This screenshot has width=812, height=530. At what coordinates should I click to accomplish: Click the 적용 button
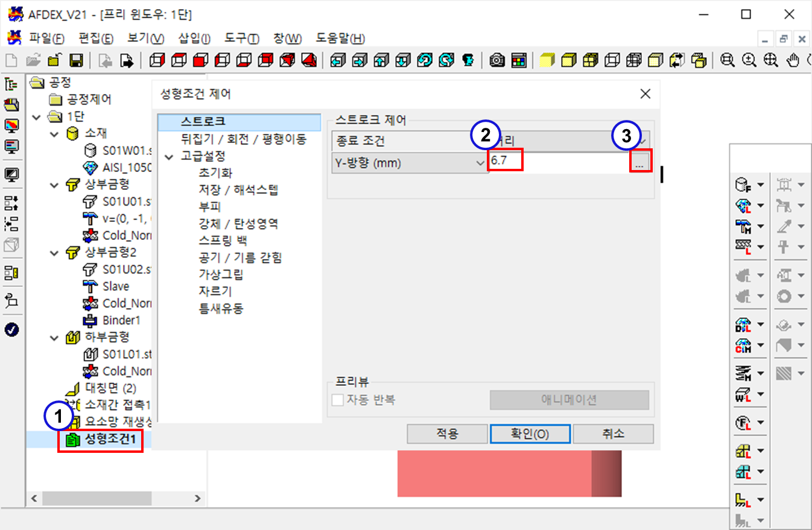pos(447,434)
